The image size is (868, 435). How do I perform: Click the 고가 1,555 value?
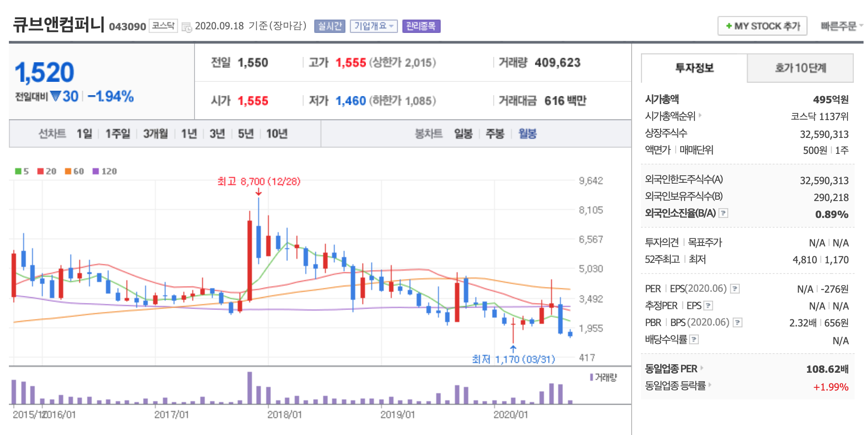(351, 63)
